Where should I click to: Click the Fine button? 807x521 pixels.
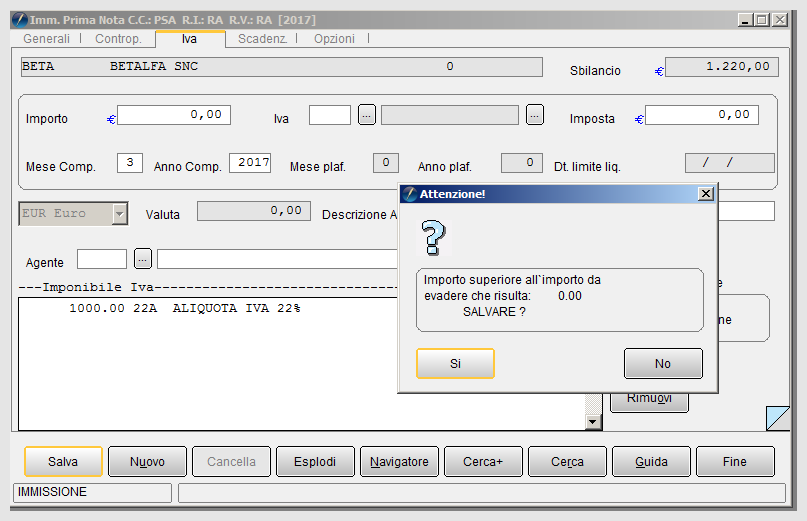click(x=735, y=461)
